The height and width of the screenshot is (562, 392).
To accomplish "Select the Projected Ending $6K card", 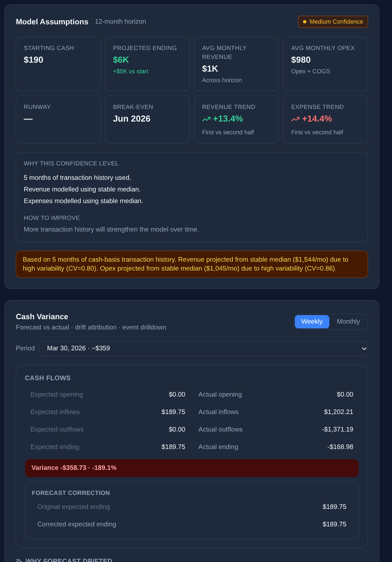I will point(147,64).
